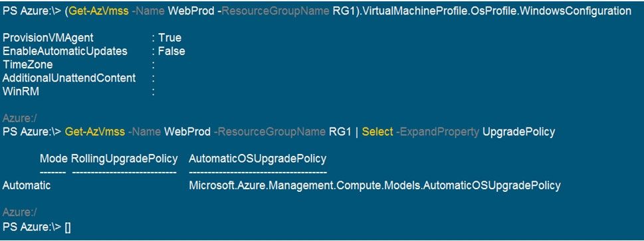Click the EnableAutomaticUpdates property label
The image size is (644, 241).
(65, 52)
